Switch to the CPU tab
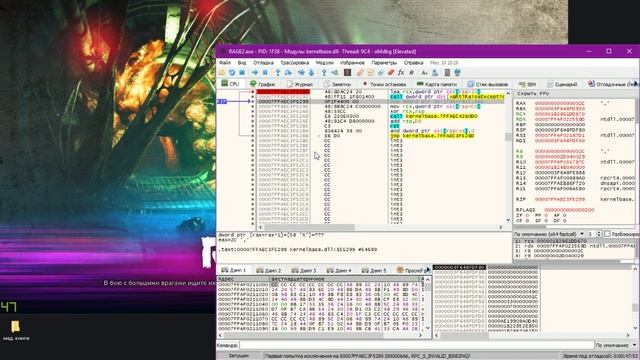 point(231,84)
